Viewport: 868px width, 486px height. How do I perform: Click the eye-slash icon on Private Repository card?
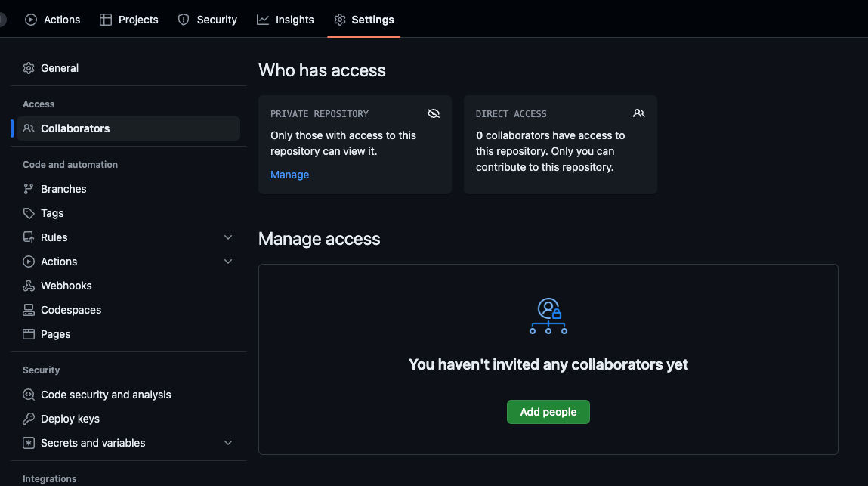434,113
